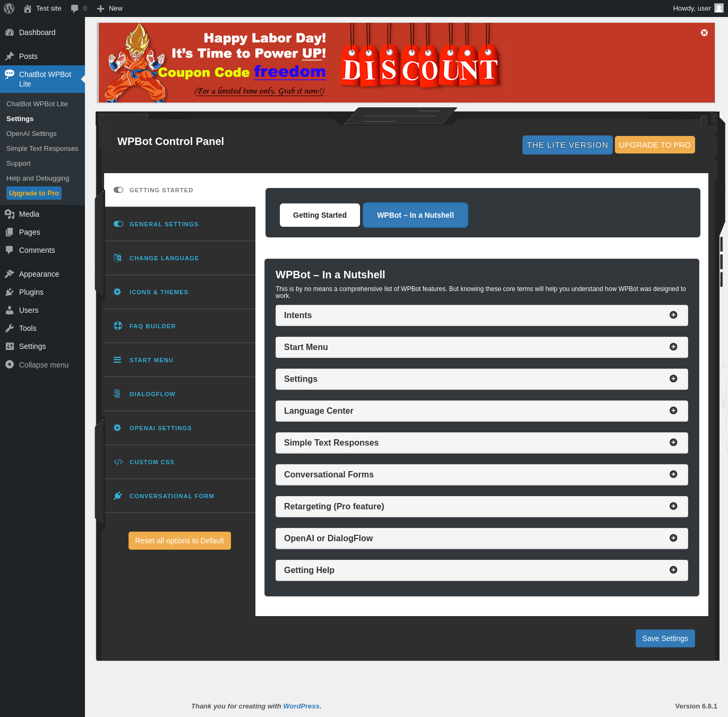Click the UPGRADE TO PRO button
Image resolution: width=728 pixels, height=717 pixels.
[x=655, y=145]
